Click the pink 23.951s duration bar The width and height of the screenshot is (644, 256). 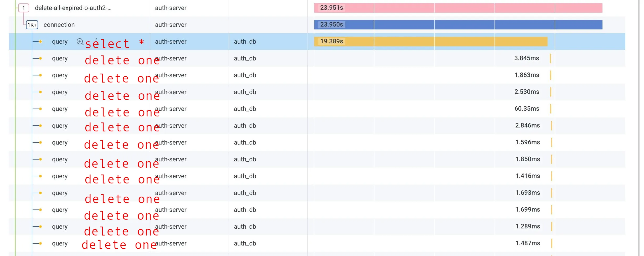(458, 8)
